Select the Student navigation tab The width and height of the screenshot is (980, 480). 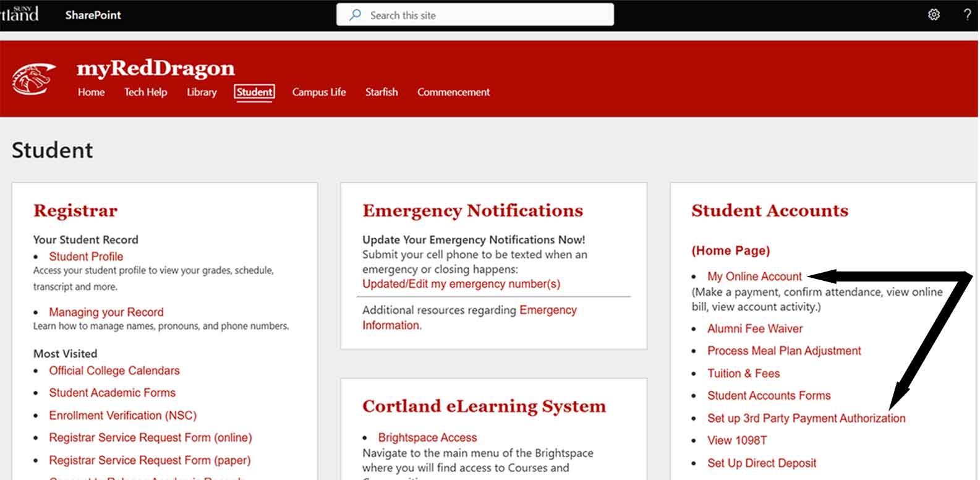coord(254,92)
